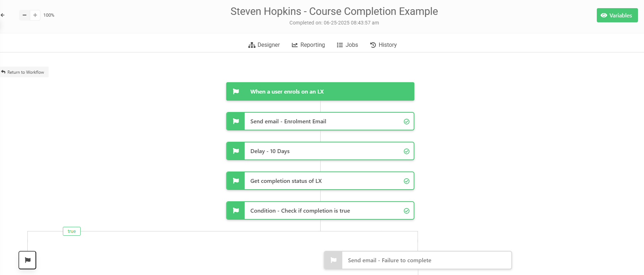Click flag icon on Enrolment Email step
Viewport: 644px width, 275px height.
(236, 121)
